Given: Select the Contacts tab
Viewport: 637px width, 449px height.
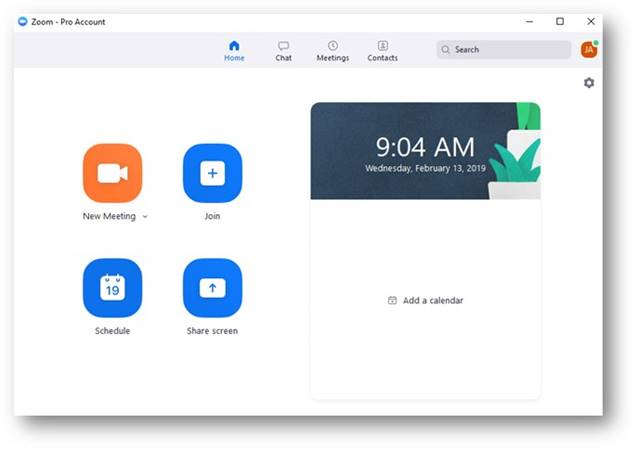Looking at the screenshot, I should click(x=382, y=51).
